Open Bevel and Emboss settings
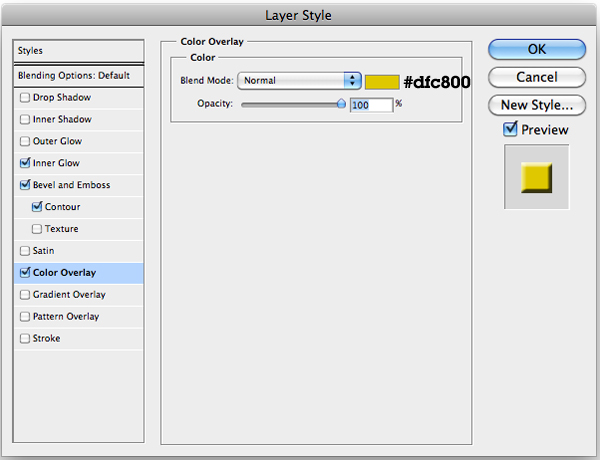The height and width of the screenshot is (460, 600). tap(78, 185)
